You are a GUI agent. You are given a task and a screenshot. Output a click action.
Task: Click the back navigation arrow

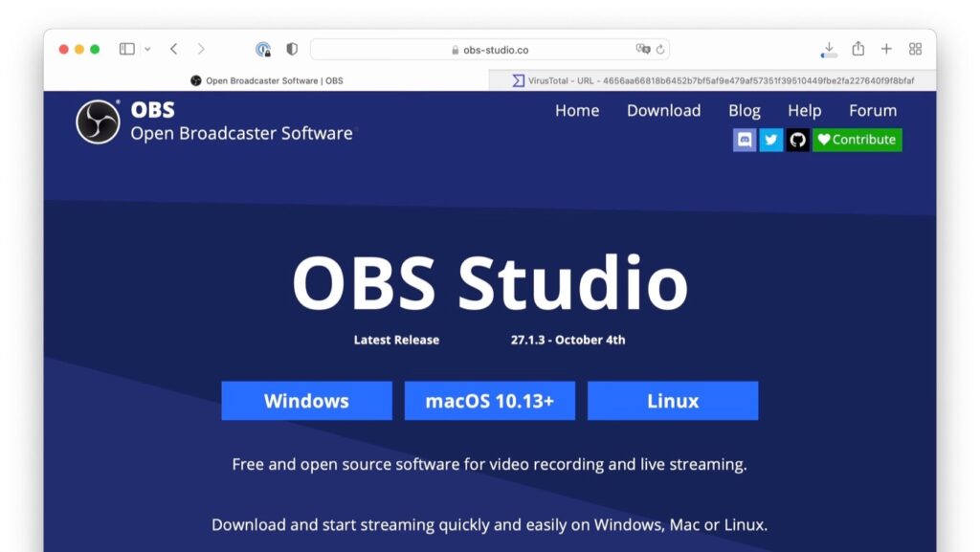[173, 48]
